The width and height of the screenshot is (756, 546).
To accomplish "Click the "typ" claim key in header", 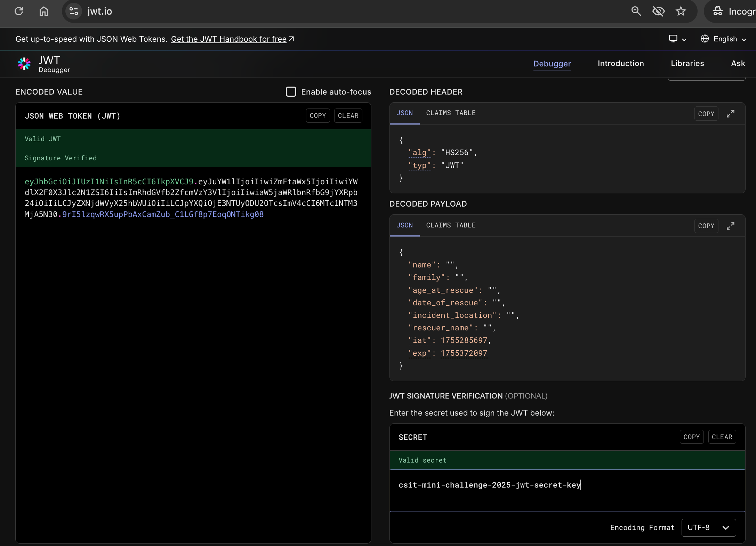I will (419, 166).
